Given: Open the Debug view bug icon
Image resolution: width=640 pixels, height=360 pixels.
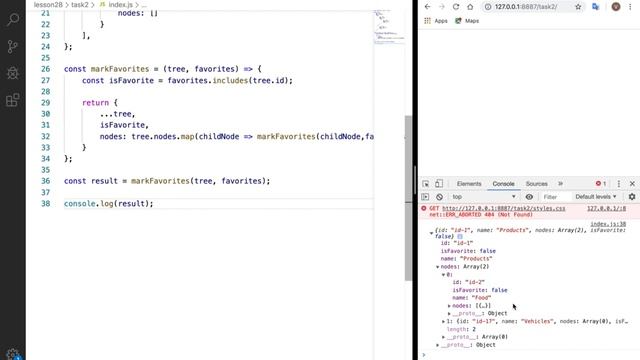Looking at the screenshot, I should click(x=13, y=73).
